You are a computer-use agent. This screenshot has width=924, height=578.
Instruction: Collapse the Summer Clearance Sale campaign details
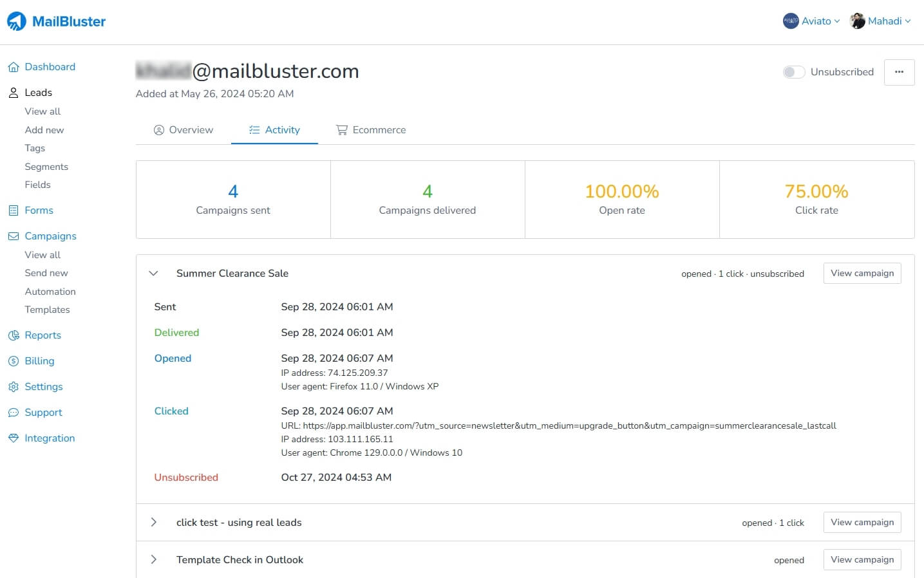154,273
